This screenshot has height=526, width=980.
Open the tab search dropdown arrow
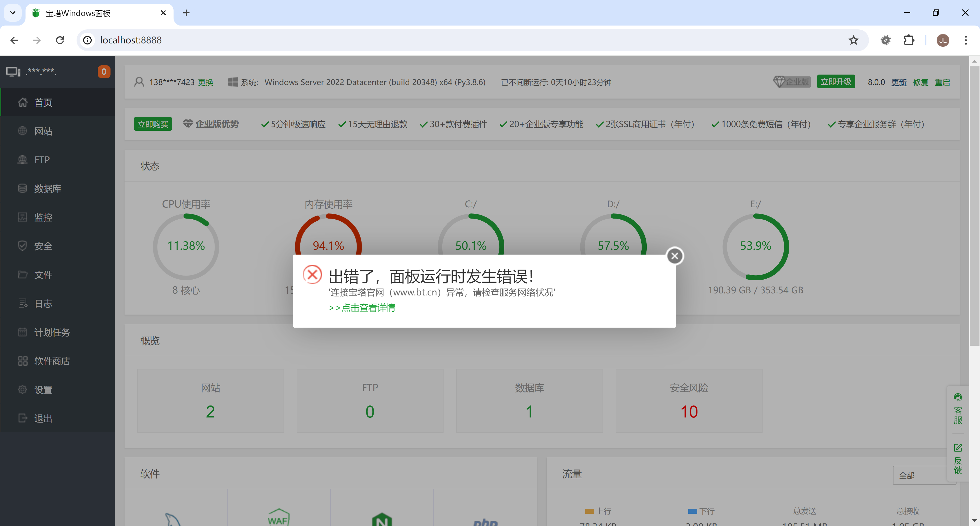pyautogui.click(x=13, y=13)
